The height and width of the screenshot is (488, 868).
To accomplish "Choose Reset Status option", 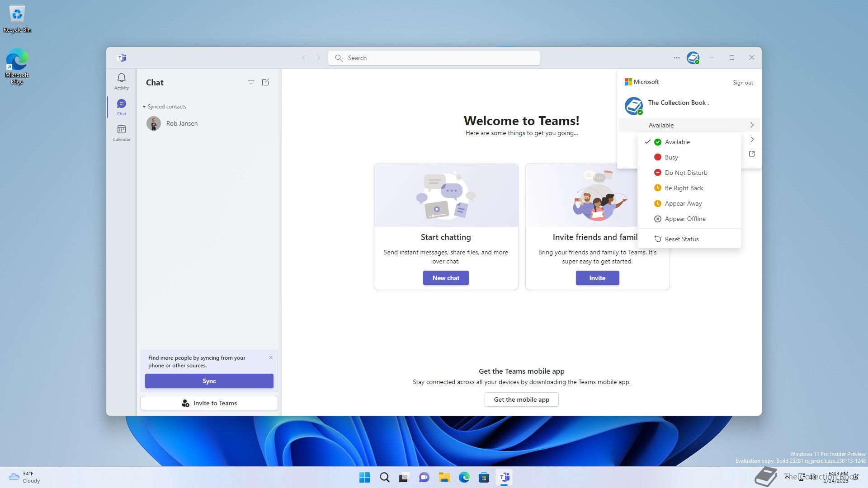I will (689, 239).
